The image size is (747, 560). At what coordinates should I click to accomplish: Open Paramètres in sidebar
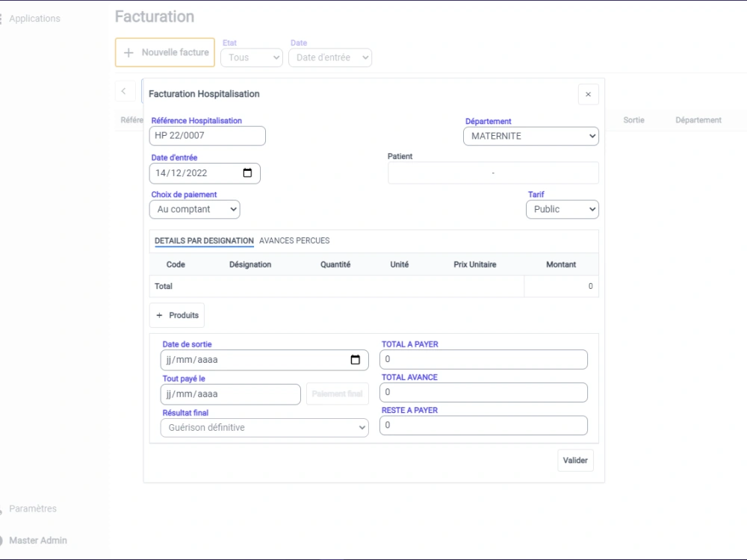click(x=32, y=508)
